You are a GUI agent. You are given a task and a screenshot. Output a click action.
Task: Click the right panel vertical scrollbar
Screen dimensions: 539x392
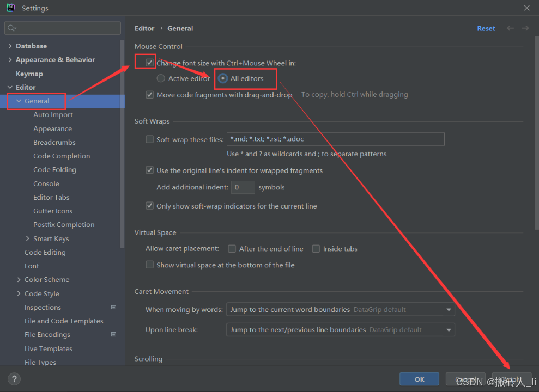click(x=537, y=132)
